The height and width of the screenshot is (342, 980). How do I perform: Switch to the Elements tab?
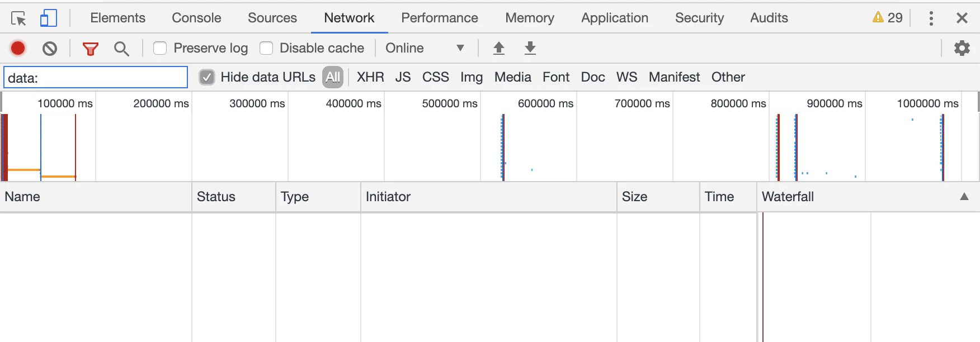click(x=117, y=18)
